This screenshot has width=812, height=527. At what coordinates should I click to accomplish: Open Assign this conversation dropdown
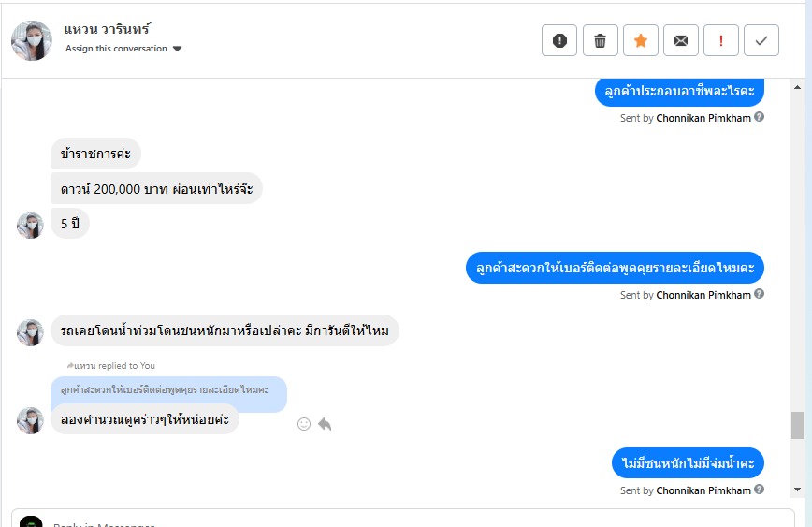[x=117, y=49]
